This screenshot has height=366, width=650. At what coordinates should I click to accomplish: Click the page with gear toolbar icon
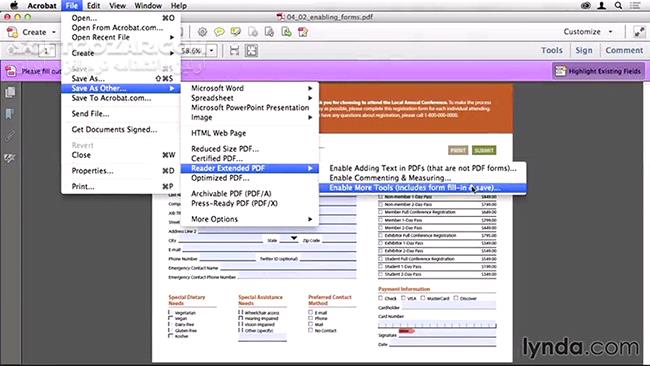tap(252, 32)
